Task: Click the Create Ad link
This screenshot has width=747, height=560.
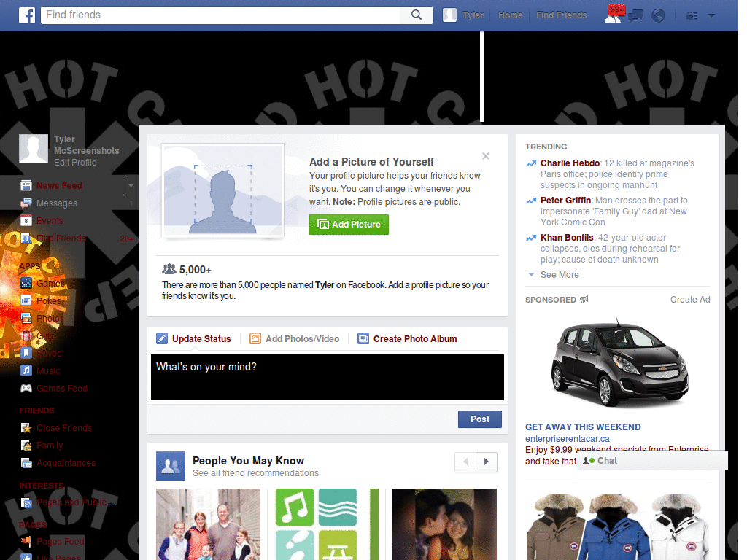Action: [690, 300]
